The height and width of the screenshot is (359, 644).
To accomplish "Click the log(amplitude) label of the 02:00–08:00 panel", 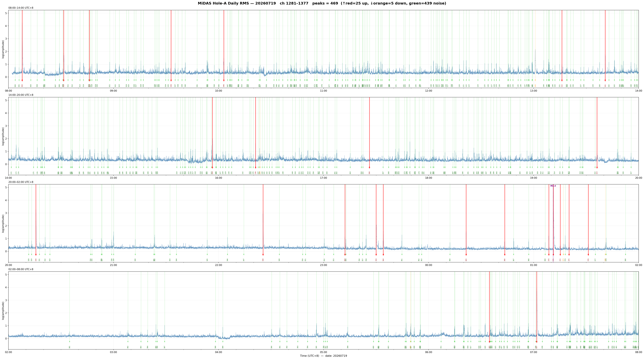I will point(3,310).
